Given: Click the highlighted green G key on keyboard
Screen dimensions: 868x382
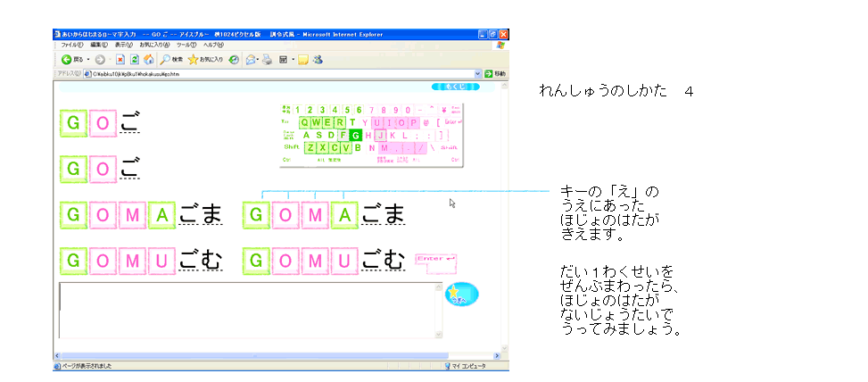Looking at the screenshot, I should click(x=356, y=135).
